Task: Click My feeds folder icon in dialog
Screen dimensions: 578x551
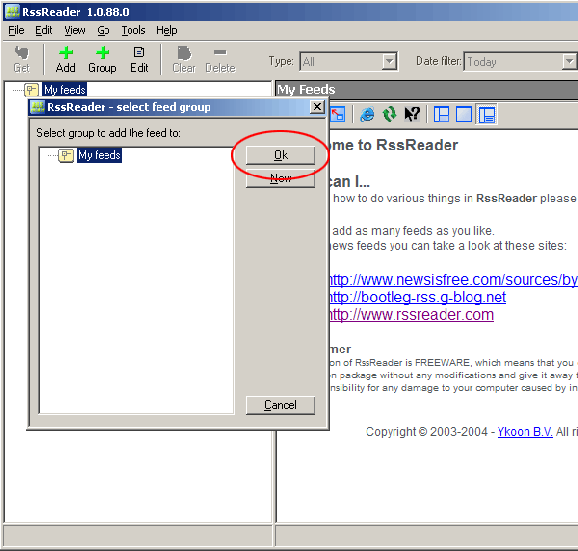Action: [x=66, y=155]
